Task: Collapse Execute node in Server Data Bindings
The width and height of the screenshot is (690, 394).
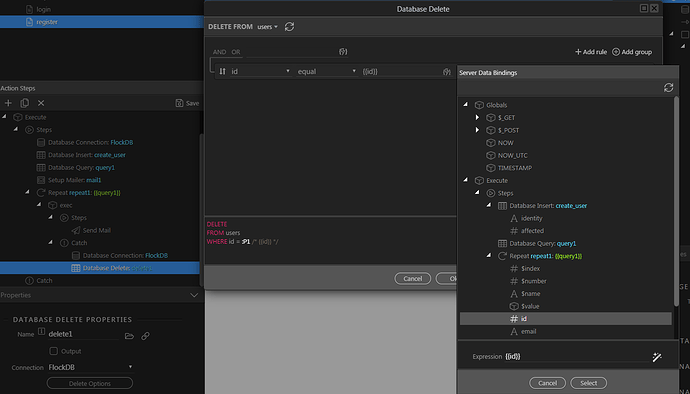Action: [x=466, y=180]
